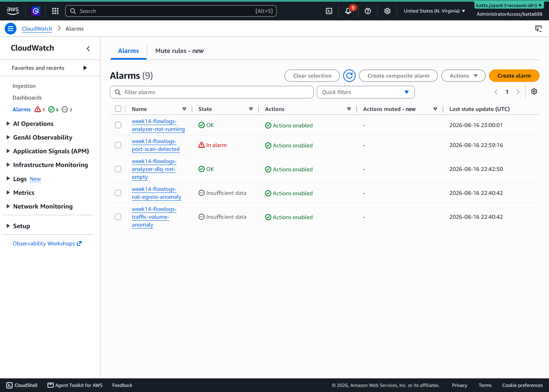Open Dashboards in the sidebar
The width and height of the screenshot is (549, 392).
[x=27, y=98]
